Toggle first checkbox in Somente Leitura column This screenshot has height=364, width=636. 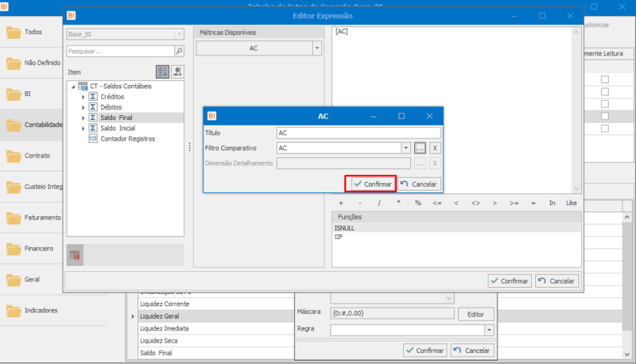coord(605,79)
